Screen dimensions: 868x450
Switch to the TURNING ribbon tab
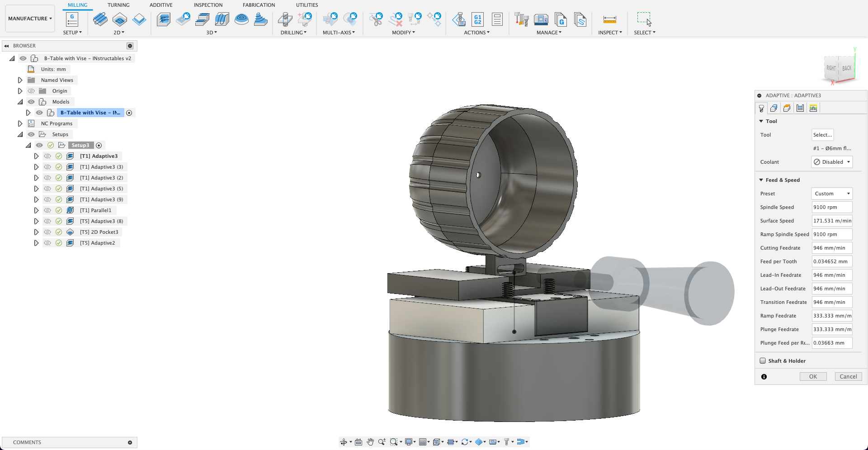point(119,5)
